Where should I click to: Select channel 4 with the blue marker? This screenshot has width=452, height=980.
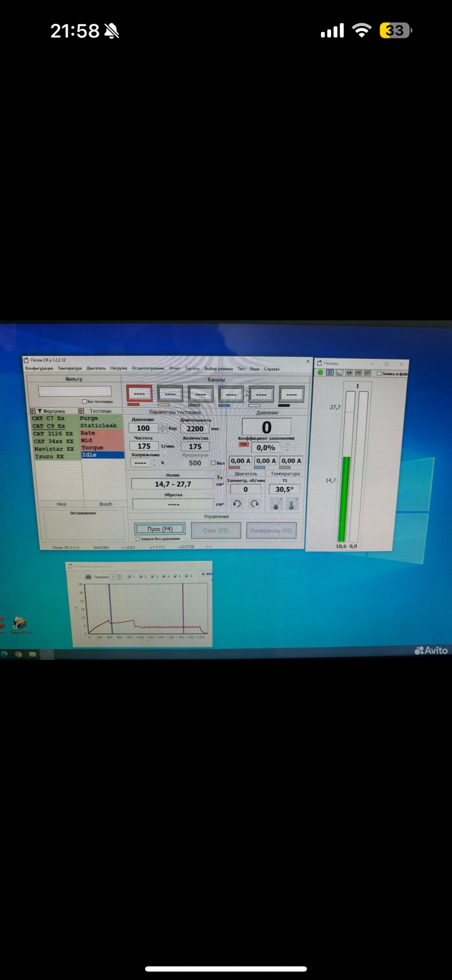click(231, 394)
